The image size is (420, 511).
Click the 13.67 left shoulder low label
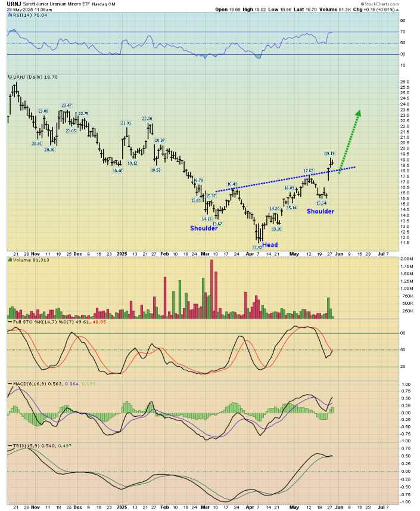tap(217, 224)
